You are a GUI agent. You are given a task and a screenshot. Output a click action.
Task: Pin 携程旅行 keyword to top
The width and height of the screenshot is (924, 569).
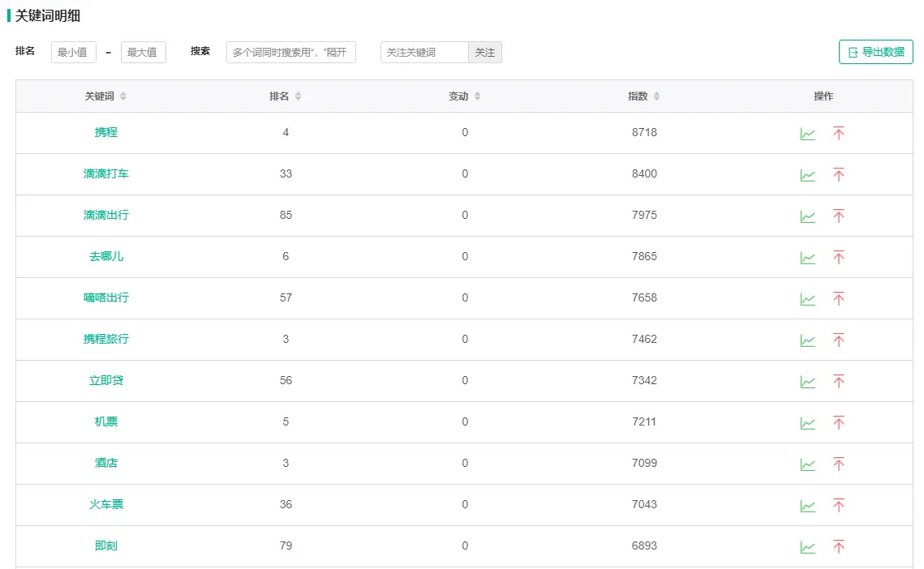point(839,340)
